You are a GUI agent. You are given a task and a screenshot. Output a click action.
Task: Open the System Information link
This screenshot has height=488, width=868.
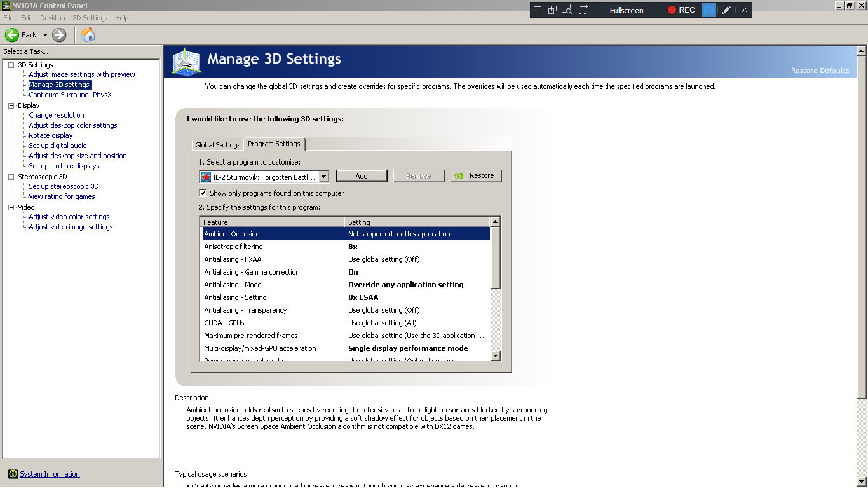[x=50, y=474]
